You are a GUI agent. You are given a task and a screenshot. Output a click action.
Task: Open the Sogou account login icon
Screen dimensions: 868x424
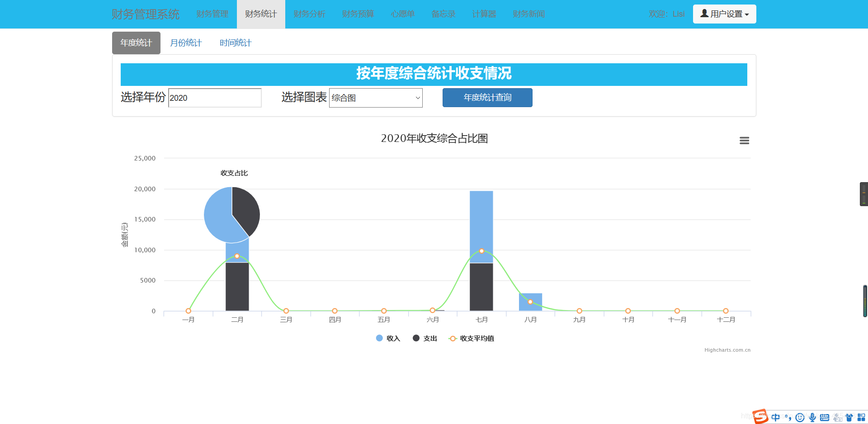pos(837,418)
